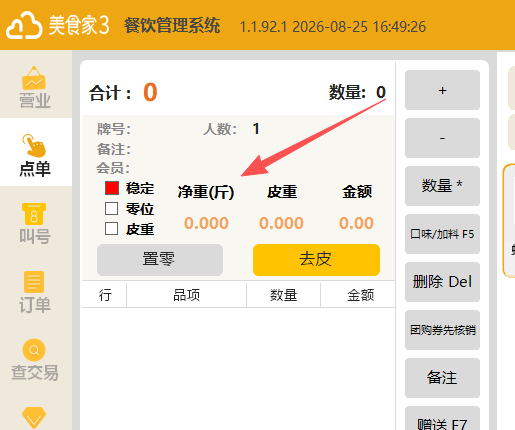
Task: Click the red 稳定 indicator box
Action: 112,188
